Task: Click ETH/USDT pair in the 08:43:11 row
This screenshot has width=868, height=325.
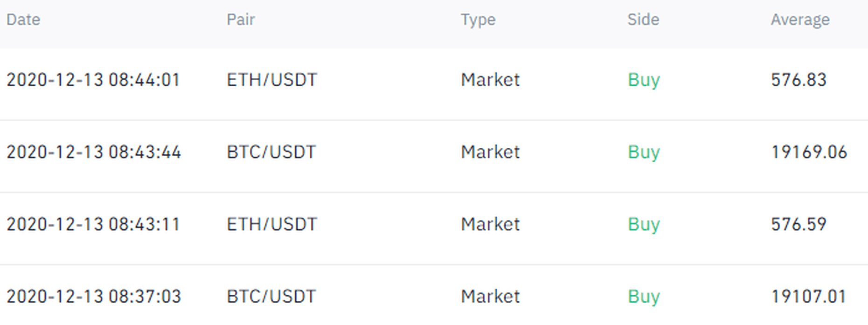Action: pos(272,224)
